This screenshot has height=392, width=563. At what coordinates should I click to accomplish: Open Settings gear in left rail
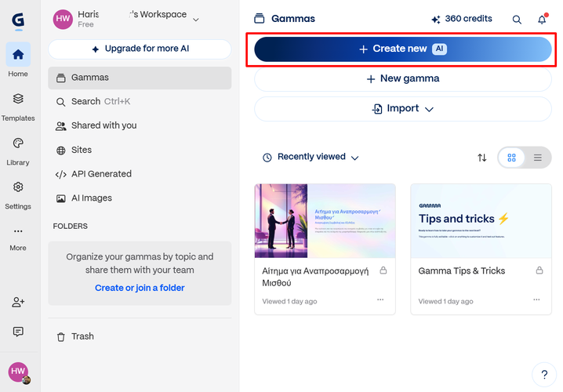point(18,188)
